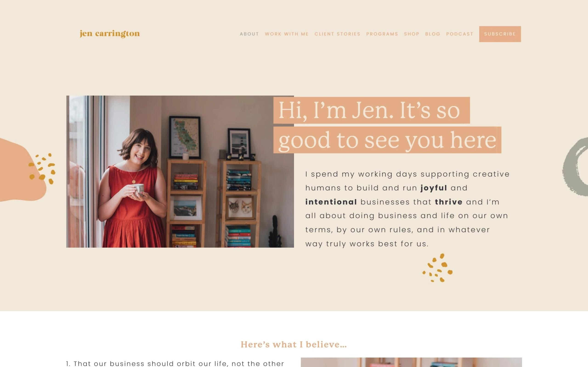
Task: Open Client Stories in the navigation
Action: click(x=337, y=34)
